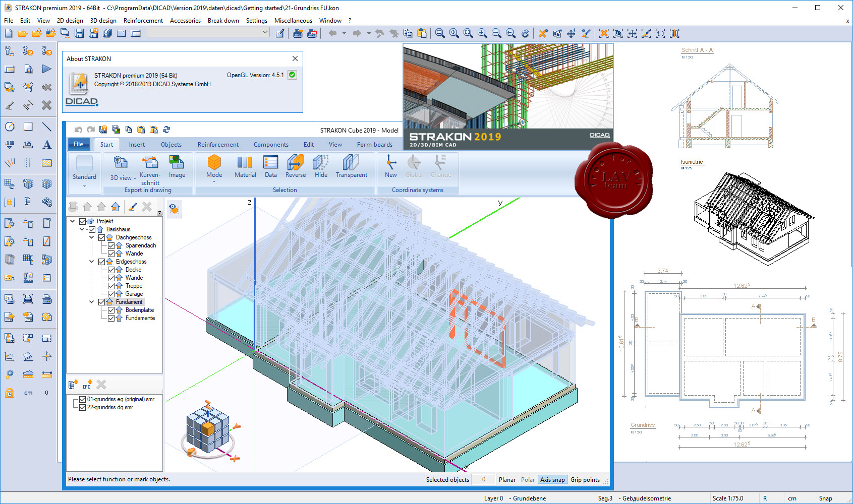Click the redraw circular arrow in the main toolbar

[x=525, y=33]
